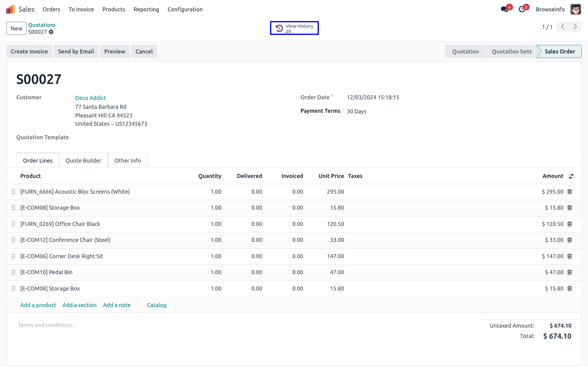Switch to the Quote Builder tab
This screenshot has width=588, height=367.
point(83,160)
